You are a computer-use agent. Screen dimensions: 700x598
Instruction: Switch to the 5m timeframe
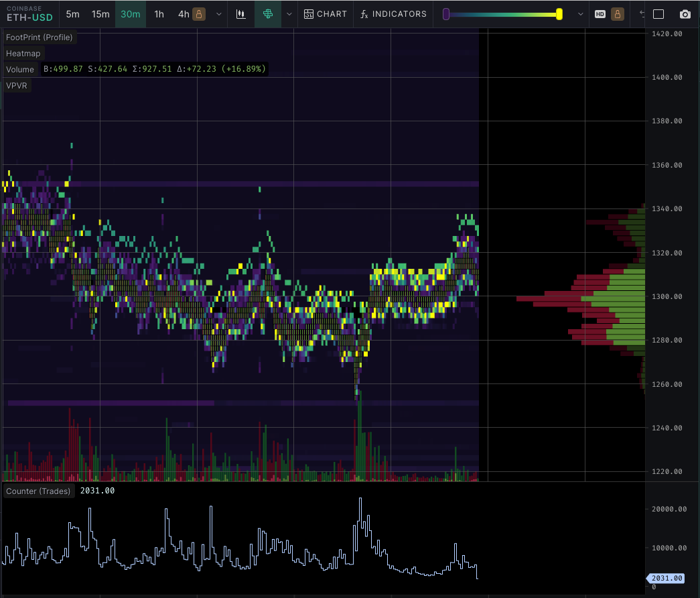pos(73,14)
